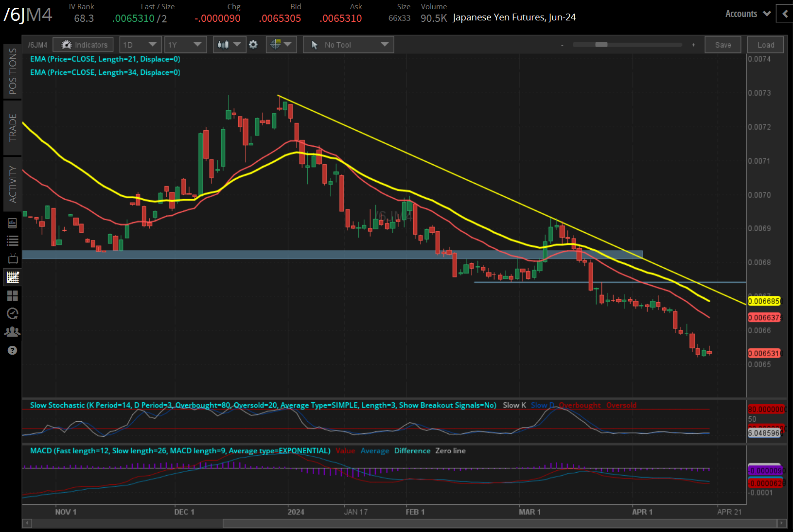Open chart settings gear icon

coord(253,45)
